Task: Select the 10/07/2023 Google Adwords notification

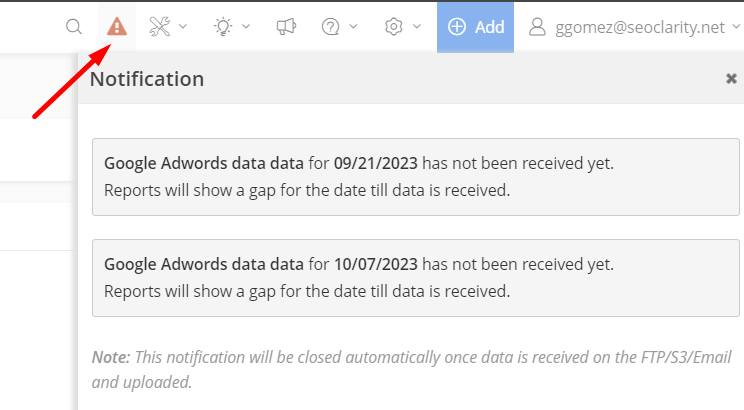Action: click(x=413, y=278)
